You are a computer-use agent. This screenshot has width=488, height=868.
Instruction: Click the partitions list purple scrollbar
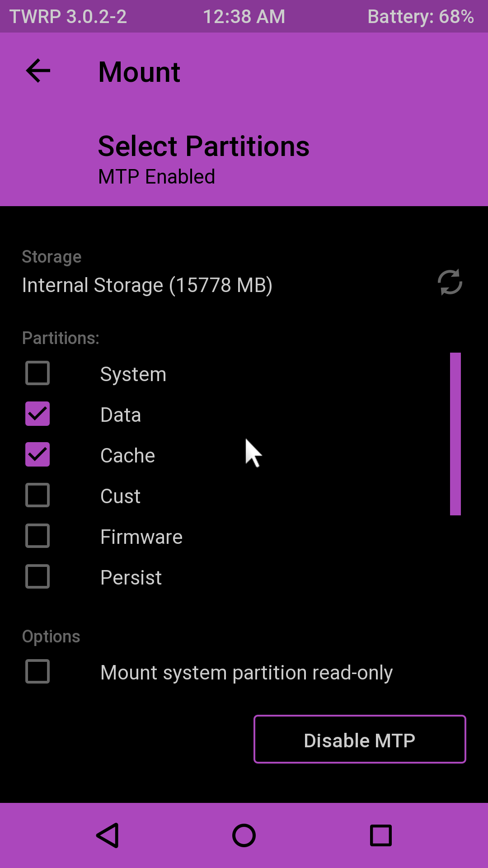coord(455,434)
